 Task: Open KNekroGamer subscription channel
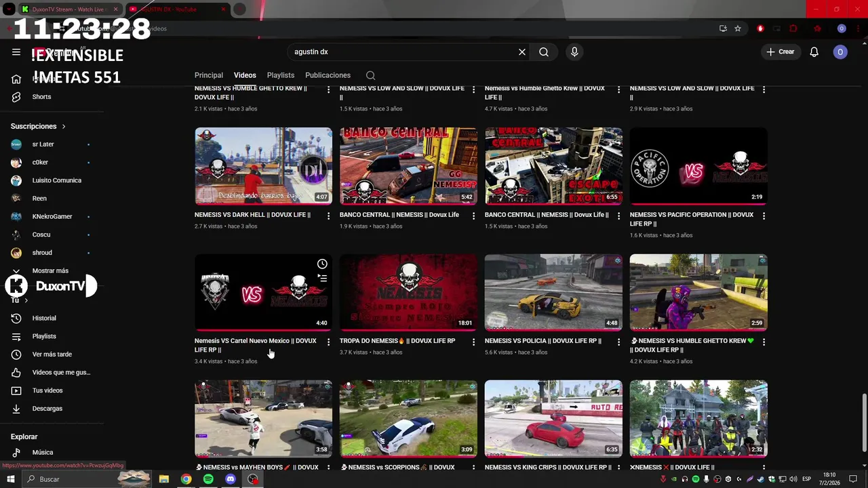click(52, 217)
